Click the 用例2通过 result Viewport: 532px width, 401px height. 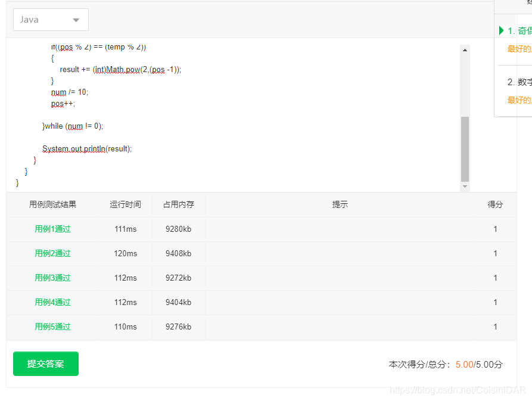point(52,253)
